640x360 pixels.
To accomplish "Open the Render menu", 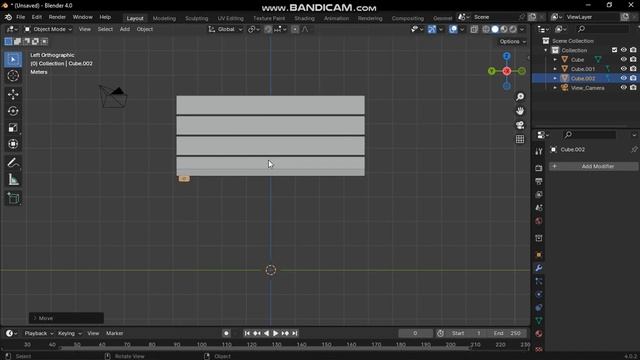I will 57,17.
